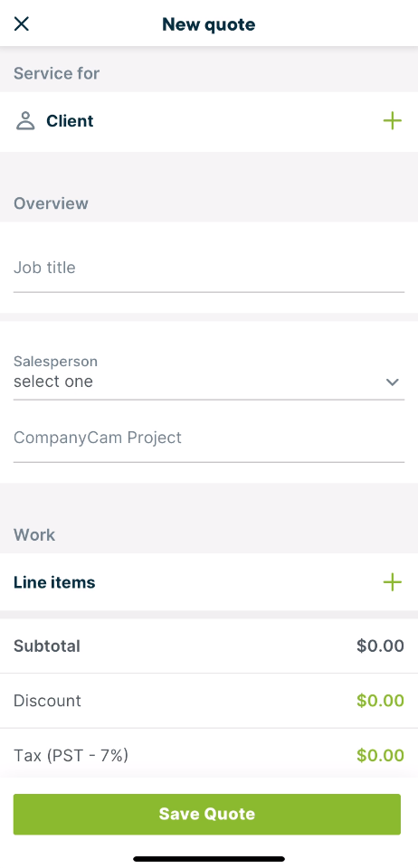
Task: Select the CompanyCam Project field
Action: [x=209, y=438]
